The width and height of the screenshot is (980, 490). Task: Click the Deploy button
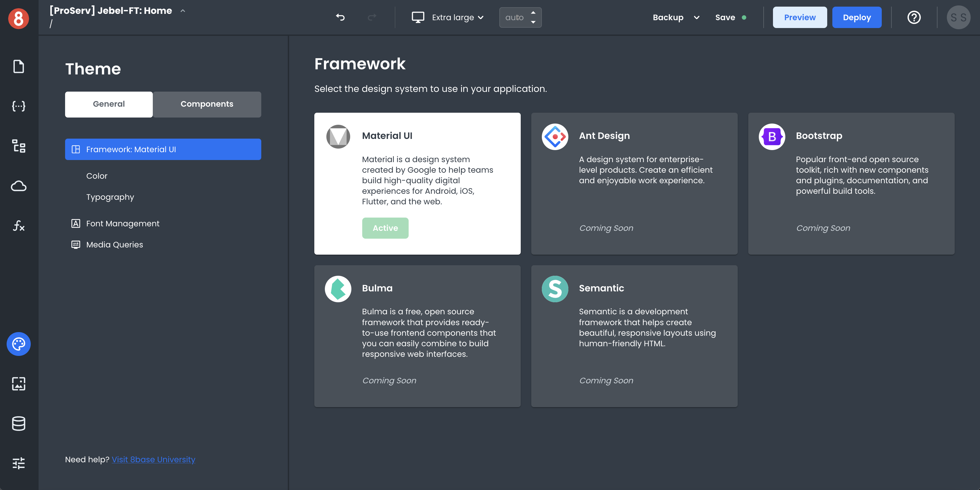(x=856, y=17)
